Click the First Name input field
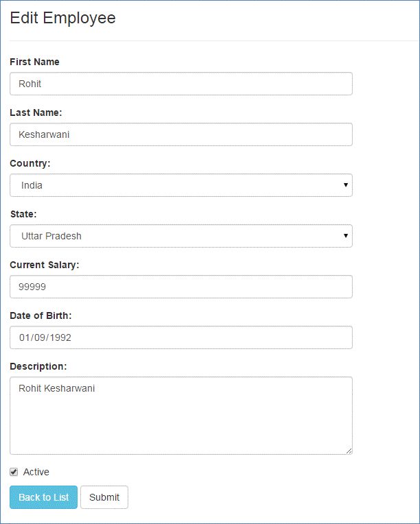420x524 pixels. coord(180,84)
